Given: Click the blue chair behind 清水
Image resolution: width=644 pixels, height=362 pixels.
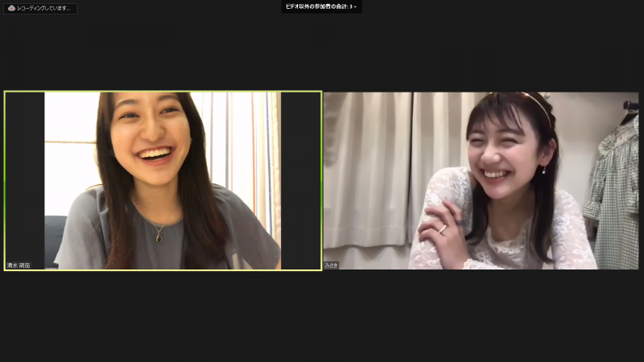Looking at the screenshot, I should [55, 240].
